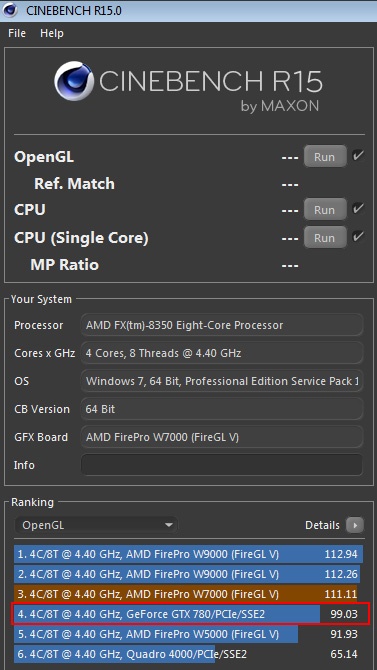Open the File menu
The height and width of the screenshot is (670, 377).
point(17,33)
